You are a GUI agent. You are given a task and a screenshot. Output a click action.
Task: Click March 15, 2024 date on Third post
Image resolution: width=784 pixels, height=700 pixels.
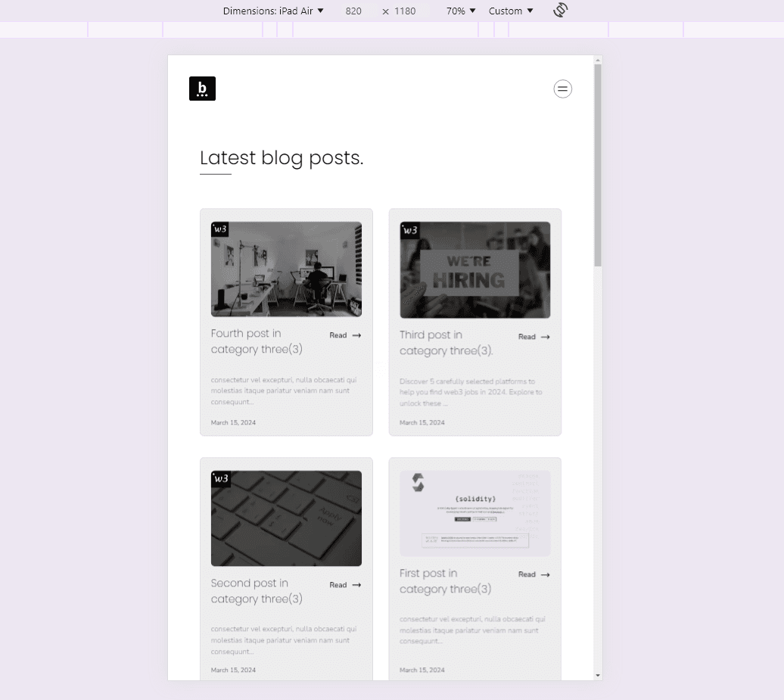[422, 422]
